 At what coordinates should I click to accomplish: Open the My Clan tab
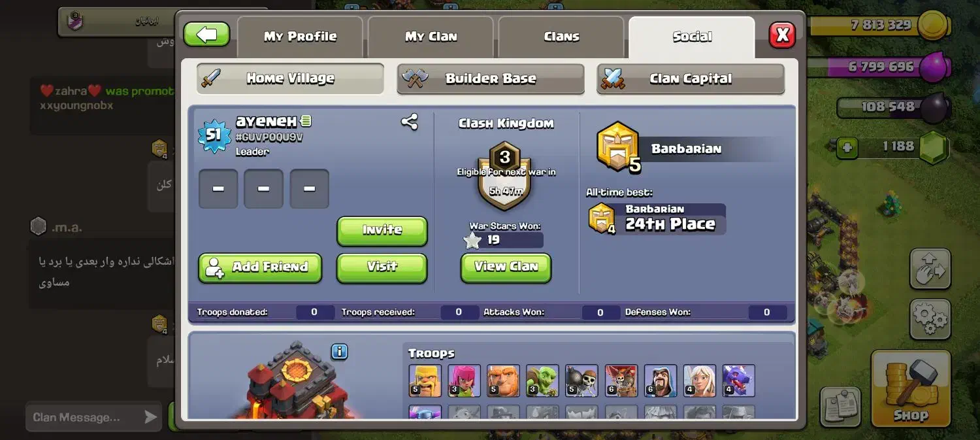pyautogui.click(x=431, y=37)
